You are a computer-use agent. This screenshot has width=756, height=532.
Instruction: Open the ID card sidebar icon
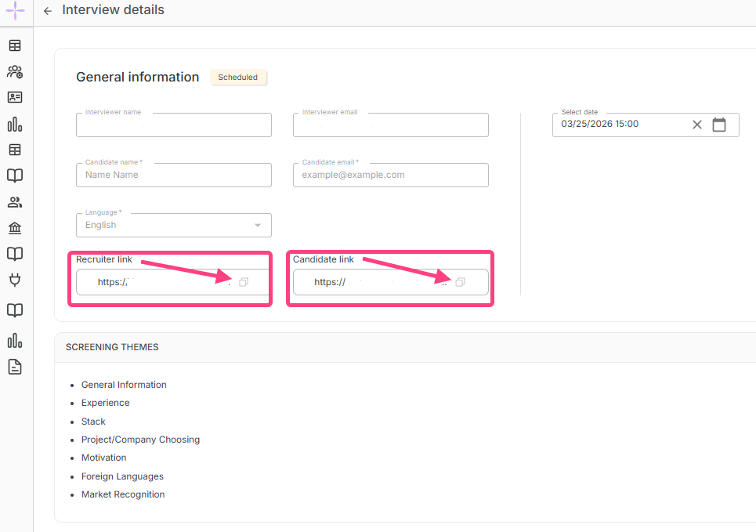15,98
